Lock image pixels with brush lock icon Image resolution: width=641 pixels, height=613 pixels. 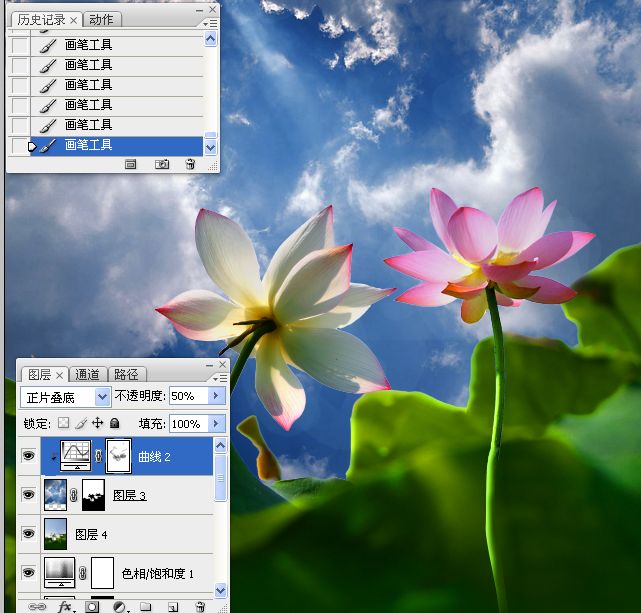pyautogui.click(x=81, y=423)
